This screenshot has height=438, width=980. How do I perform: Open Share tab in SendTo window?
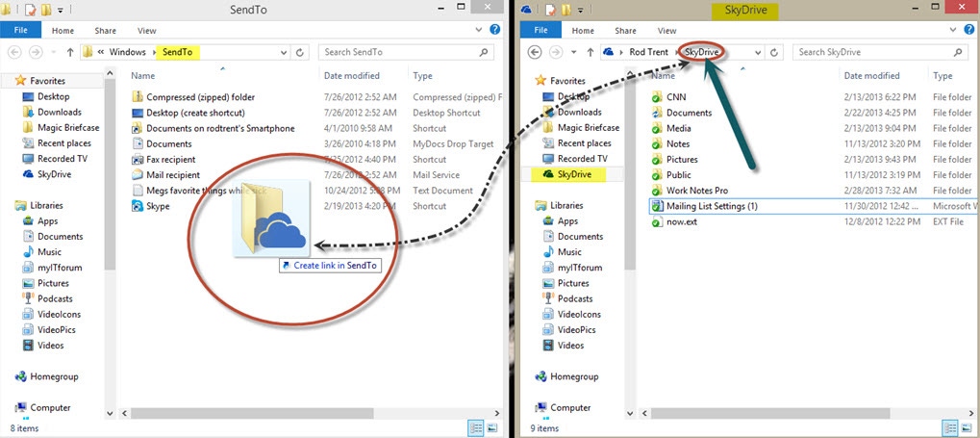pyautogui.click(x=106, y=31)
